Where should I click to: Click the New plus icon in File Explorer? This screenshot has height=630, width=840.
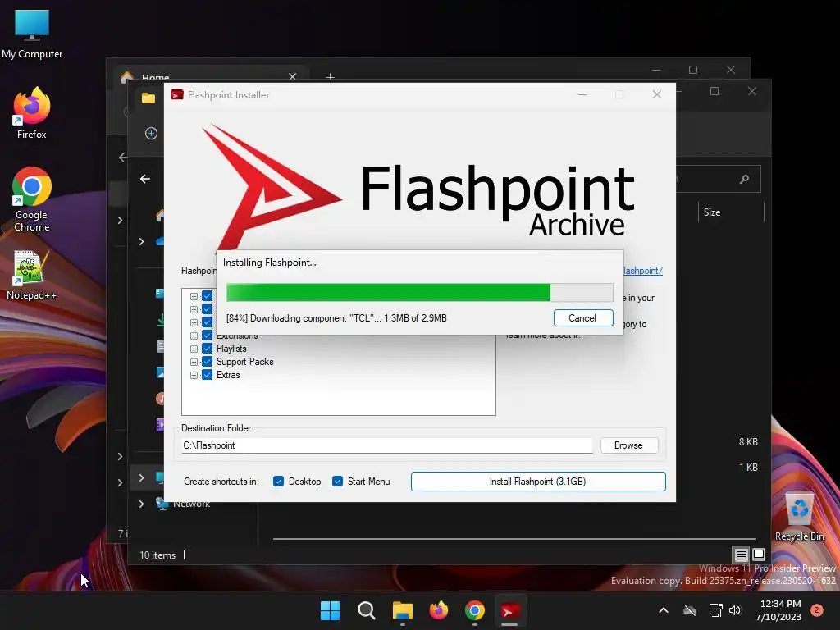click(151, 134)
